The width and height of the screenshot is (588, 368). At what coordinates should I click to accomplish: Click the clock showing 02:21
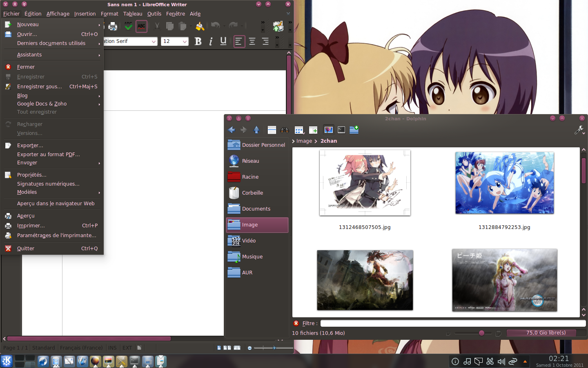(559, 359)
